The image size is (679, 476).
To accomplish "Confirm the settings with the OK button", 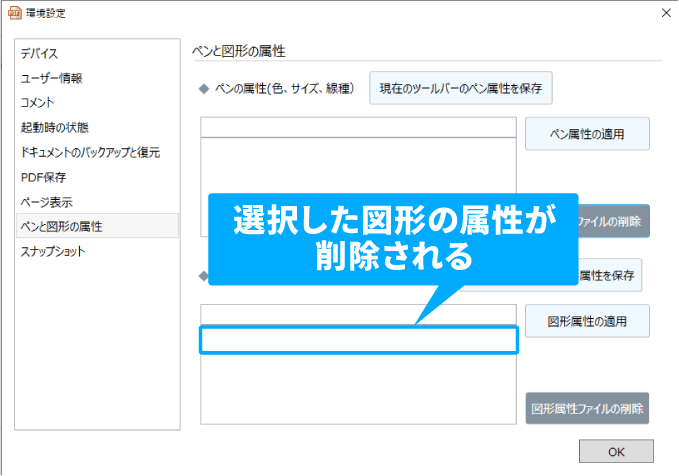I will pos(615,452).
